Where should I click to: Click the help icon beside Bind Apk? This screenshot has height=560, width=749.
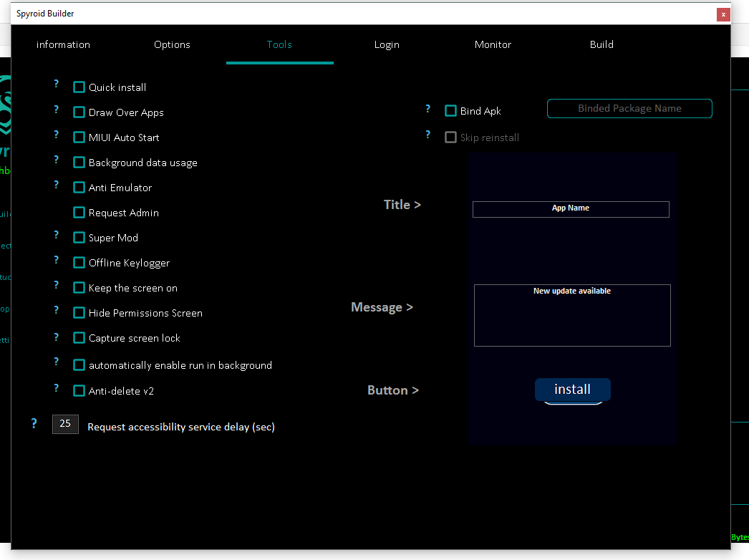(427, 109)
